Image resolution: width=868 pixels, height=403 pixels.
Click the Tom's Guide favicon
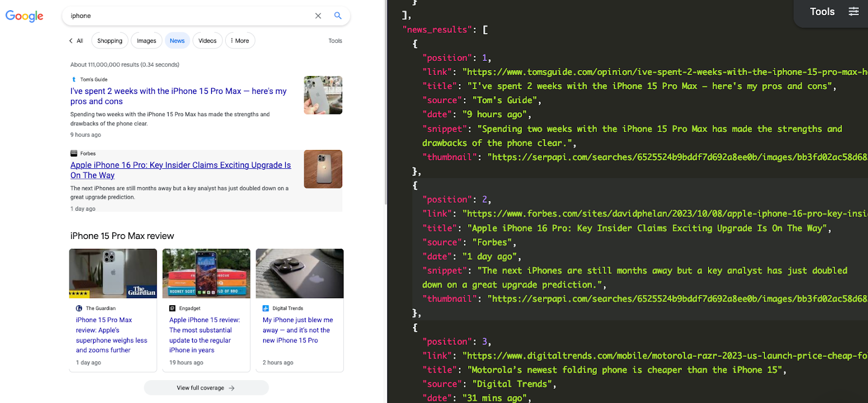(x=74, y=79)
